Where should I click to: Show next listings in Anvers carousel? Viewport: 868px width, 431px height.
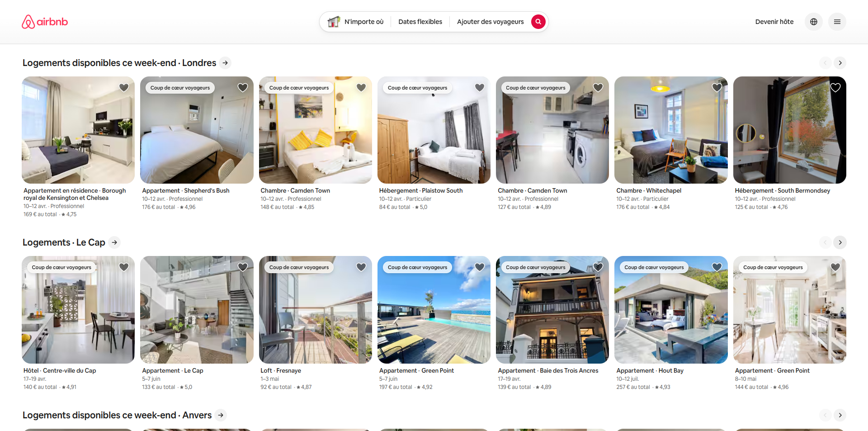point(840,415)
